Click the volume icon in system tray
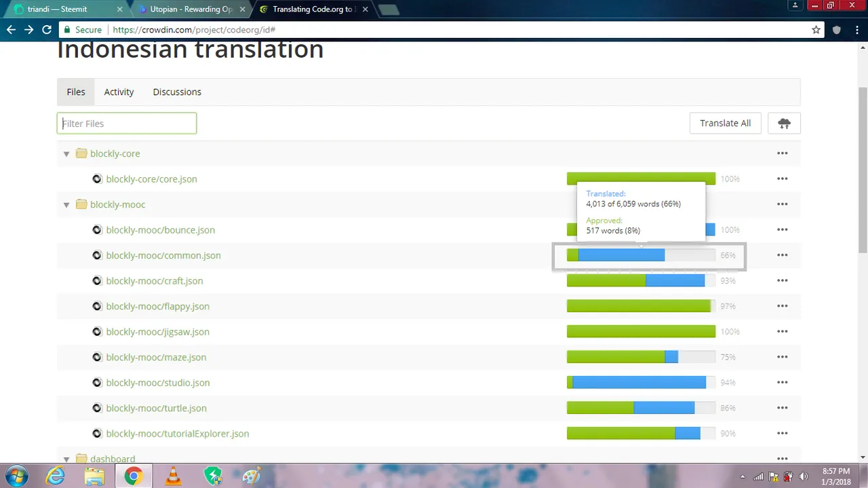Viewport: 868px width, 488px height. point(803,476)
